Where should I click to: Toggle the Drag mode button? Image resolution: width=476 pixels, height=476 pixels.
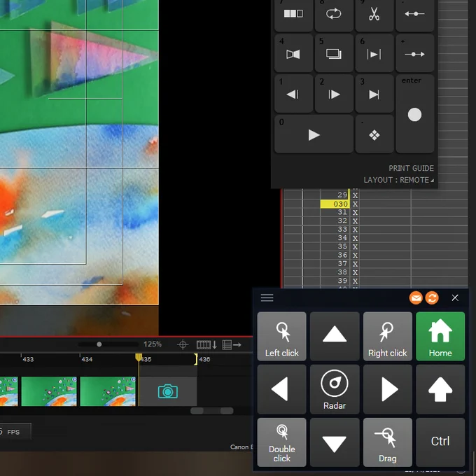pos(387,442)
